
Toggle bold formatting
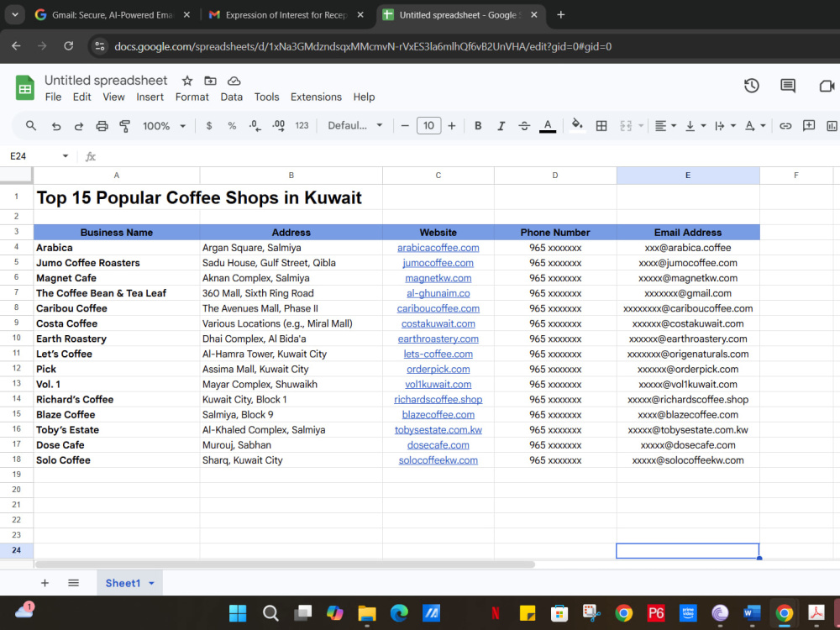478,125
